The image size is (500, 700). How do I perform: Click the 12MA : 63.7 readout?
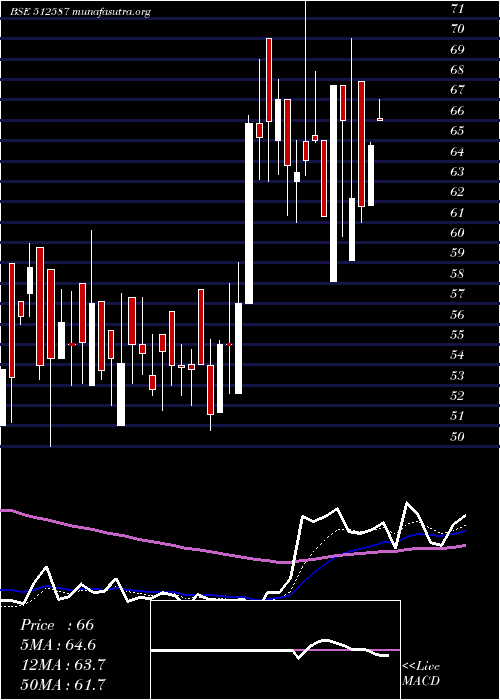(62, 665)
